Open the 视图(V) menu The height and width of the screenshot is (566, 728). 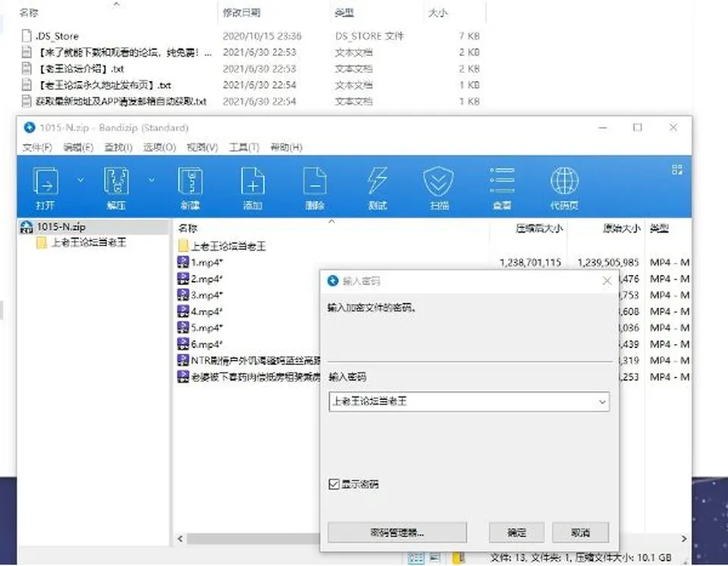[202, 148]
